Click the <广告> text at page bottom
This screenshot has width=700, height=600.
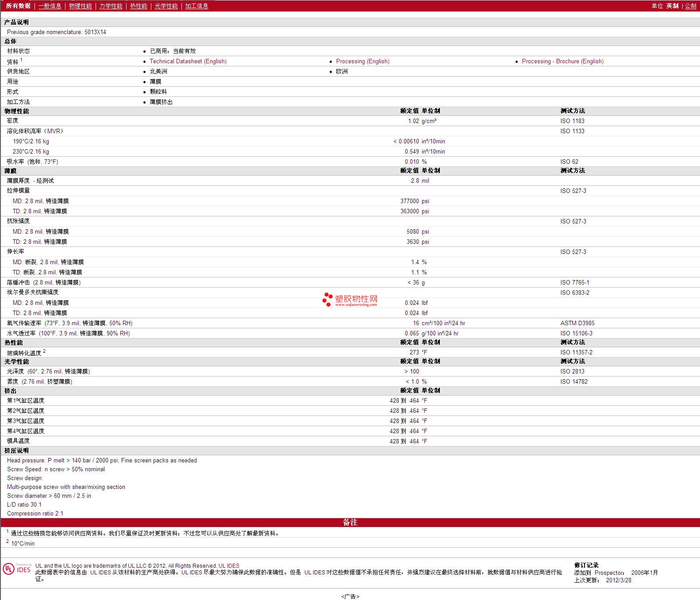pos(350,596)
